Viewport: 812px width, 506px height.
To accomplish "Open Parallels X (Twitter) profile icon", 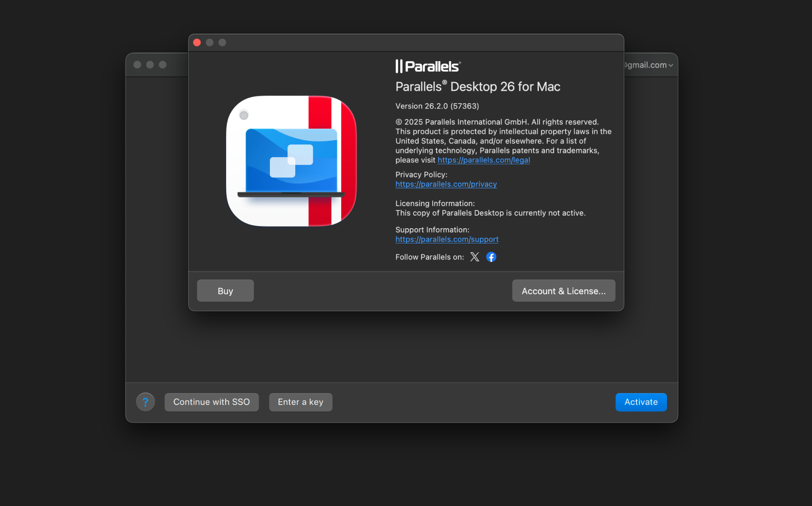I will (x=475, y=257).
